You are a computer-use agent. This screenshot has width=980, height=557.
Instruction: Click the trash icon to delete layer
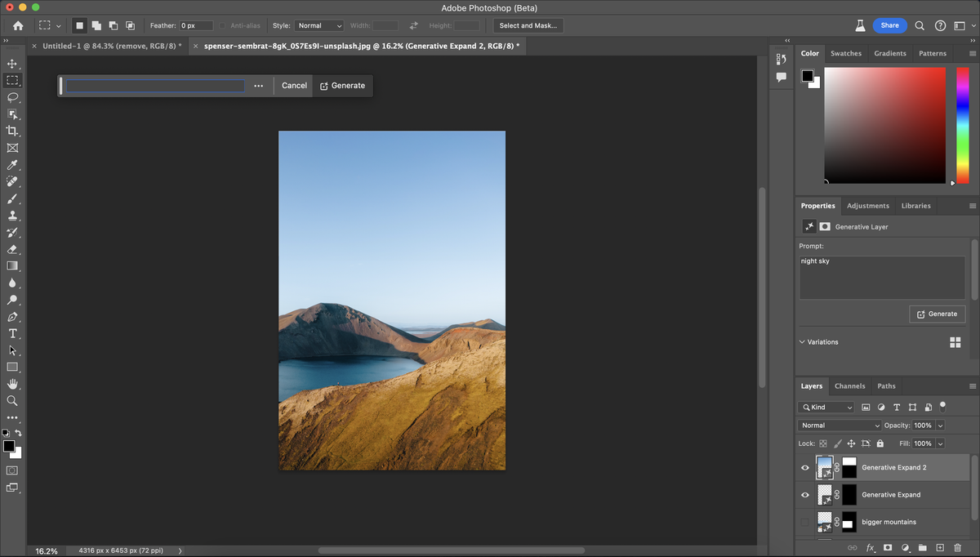point(958,548)
